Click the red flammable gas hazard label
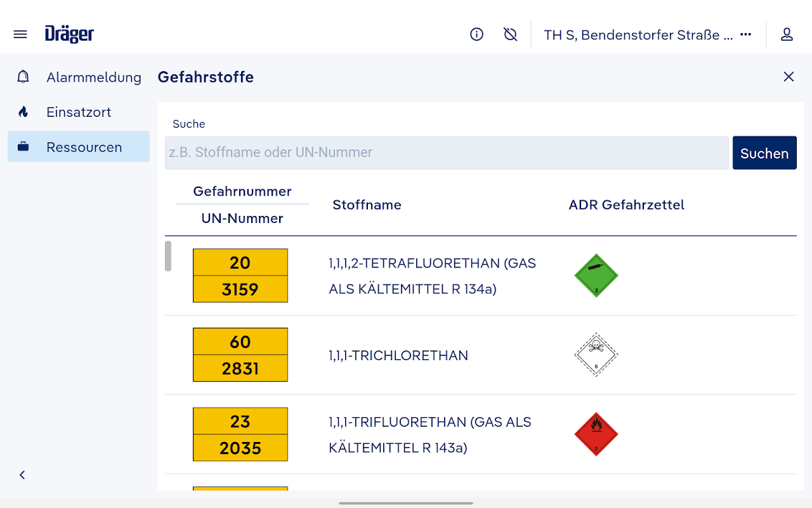Viewport: 812px width, 508px height. (x=596, y=434)
